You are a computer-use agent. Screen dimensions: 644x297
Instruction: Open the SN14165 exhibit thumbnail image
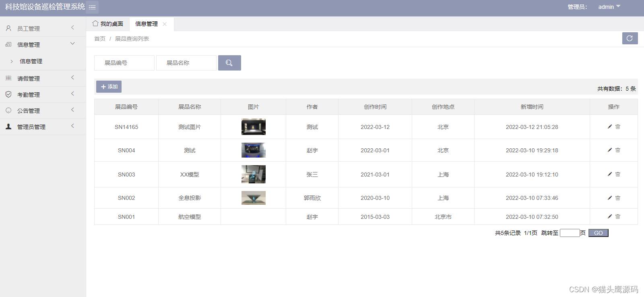coord(253,127)
